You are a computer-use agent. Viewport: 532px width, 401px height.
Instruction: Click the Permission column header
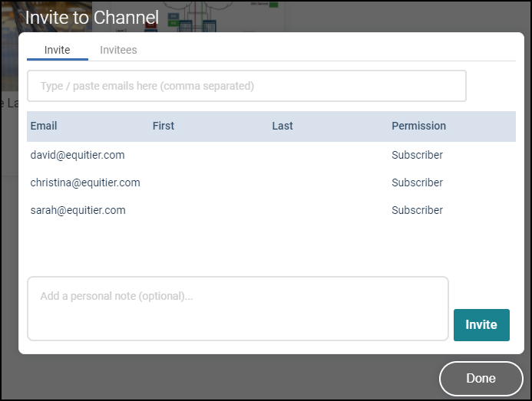pos(418,126)
